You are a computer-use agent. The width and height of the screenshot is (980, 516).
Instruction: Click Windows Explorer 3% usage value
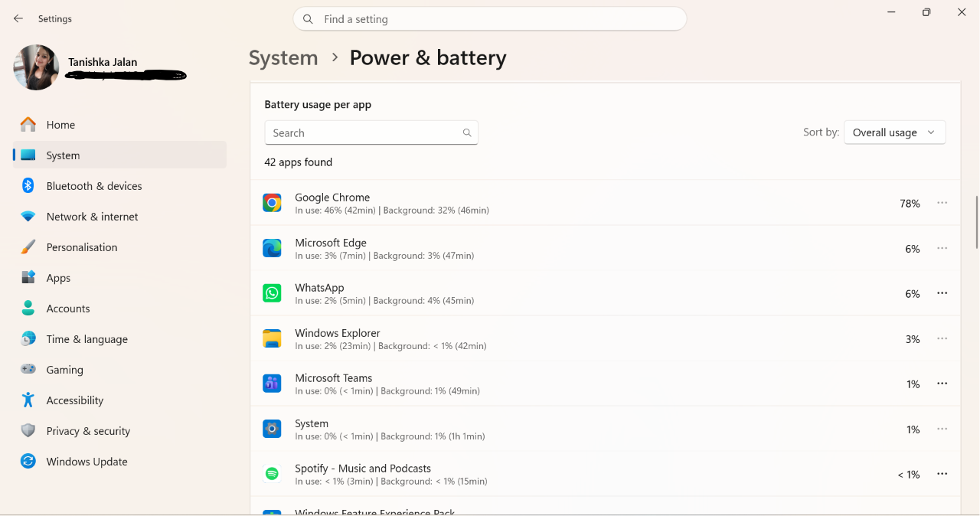tap(913, 339)
